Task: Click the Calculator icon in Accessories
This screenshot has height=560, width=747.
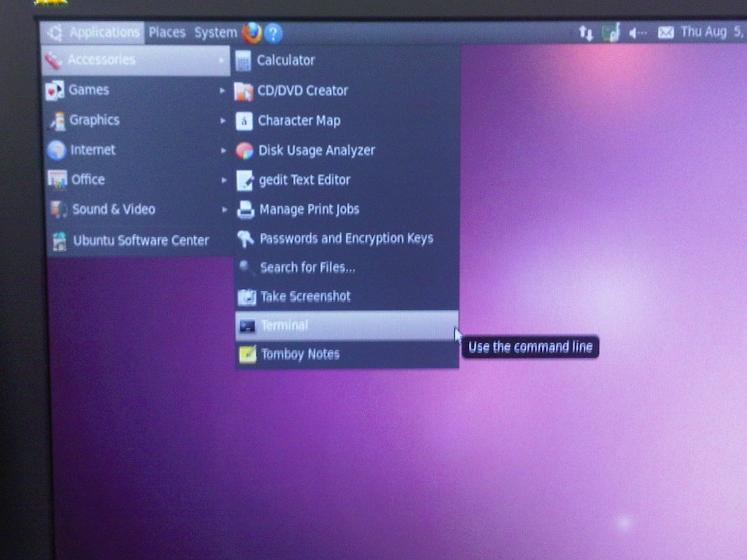Action: click(x=243, y=61)
